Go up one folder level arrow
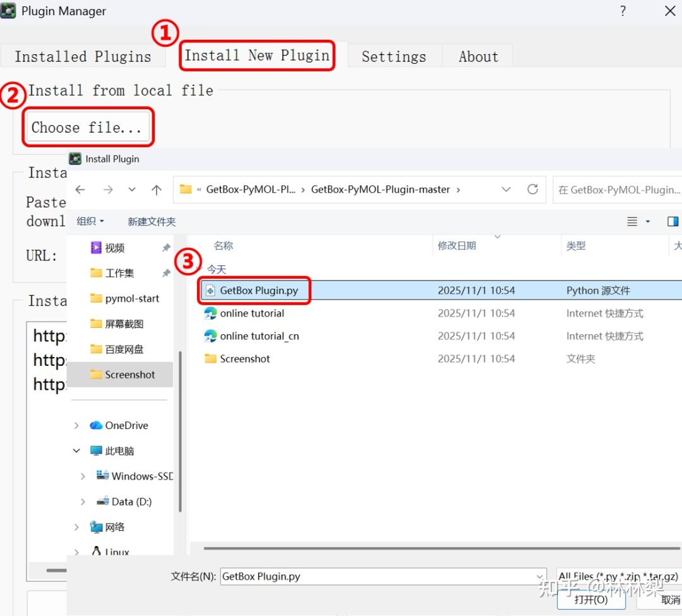Viewport: 682px width, 616px height. tap(157, 190)
